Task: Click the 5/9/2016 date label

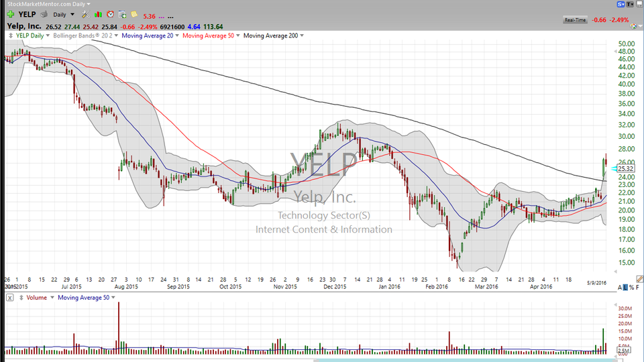Action: (x=596, y=283)
